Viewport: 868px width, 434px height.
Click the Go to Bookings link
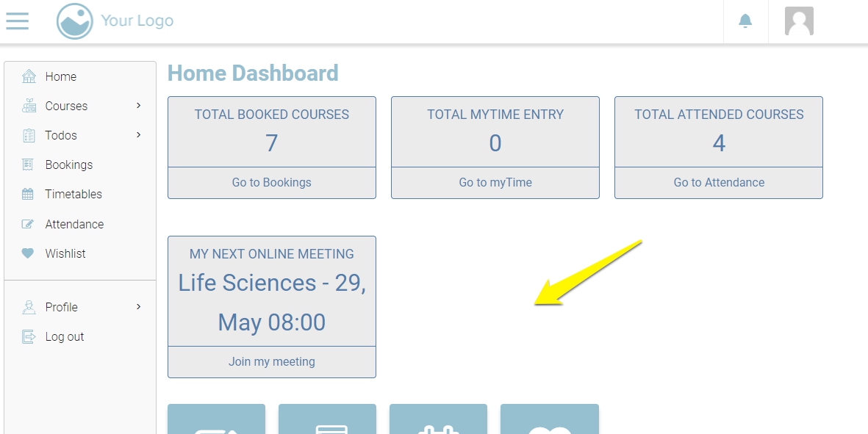pyautogui.click(x=271, y=183)
